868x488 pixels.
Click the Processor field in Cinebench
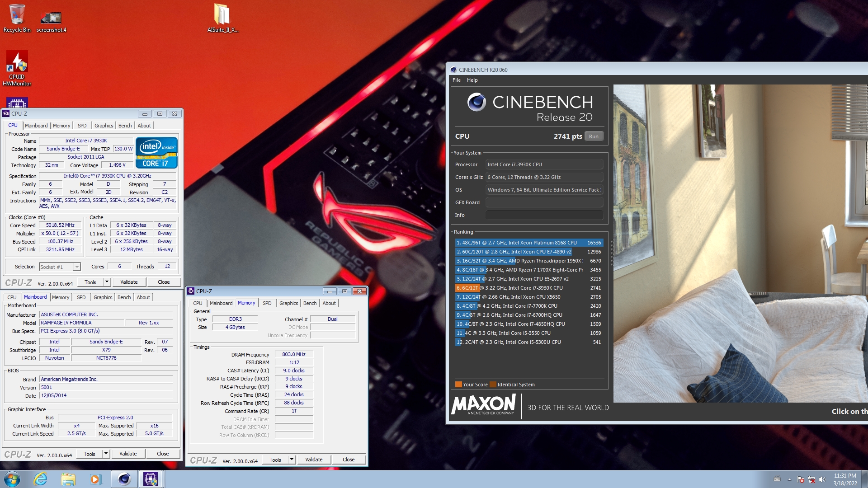pyautogui.click(x=544, y=164)
